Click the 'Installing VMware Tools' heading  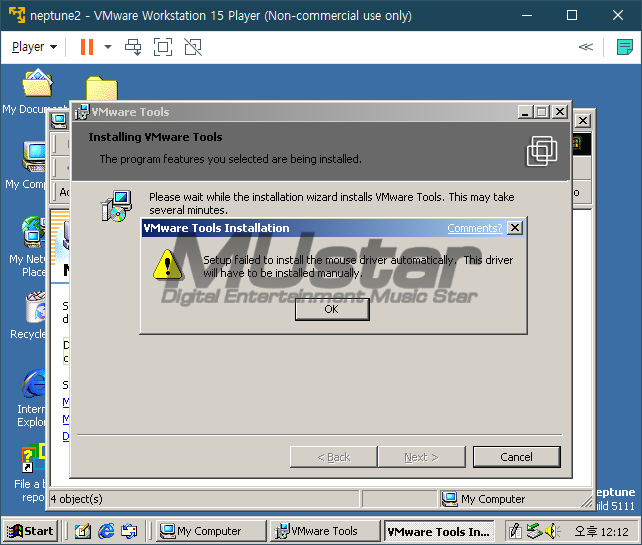pos(155,137)
